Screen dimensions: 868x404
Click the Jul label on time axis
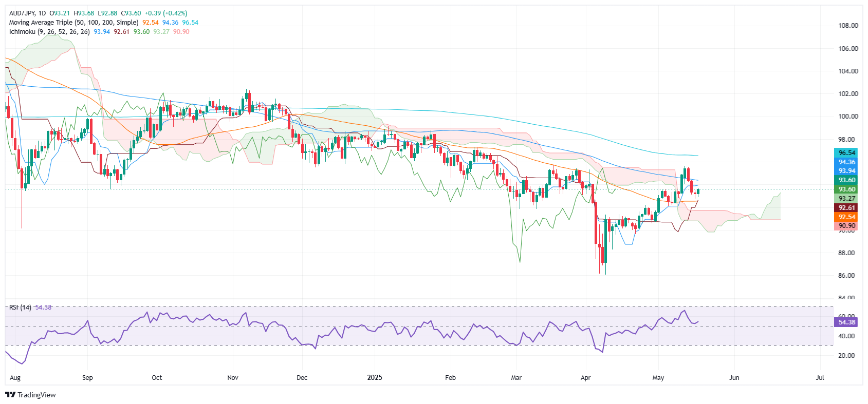click(820, 378)
